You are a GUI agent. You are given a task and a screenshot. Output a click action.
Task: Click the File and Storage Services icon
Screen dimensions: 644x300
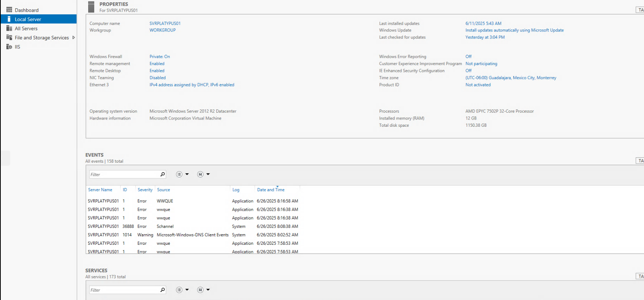click(9, 37)
